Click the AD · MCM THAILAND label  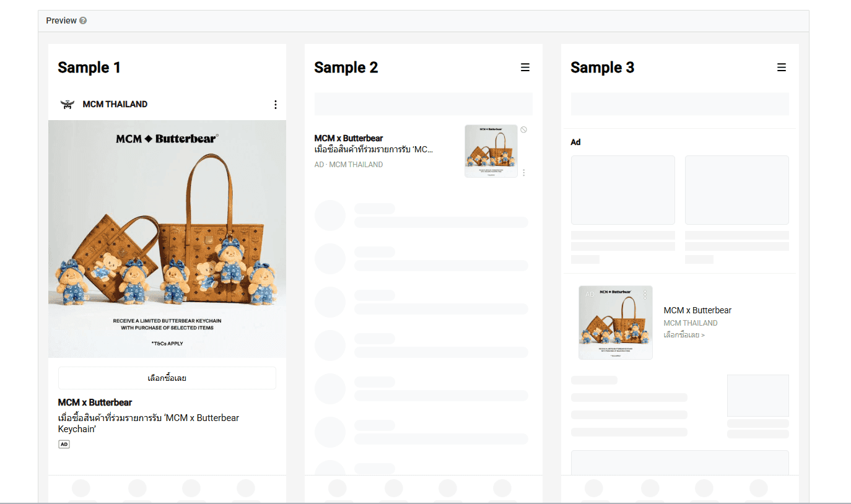coord(349,165)
